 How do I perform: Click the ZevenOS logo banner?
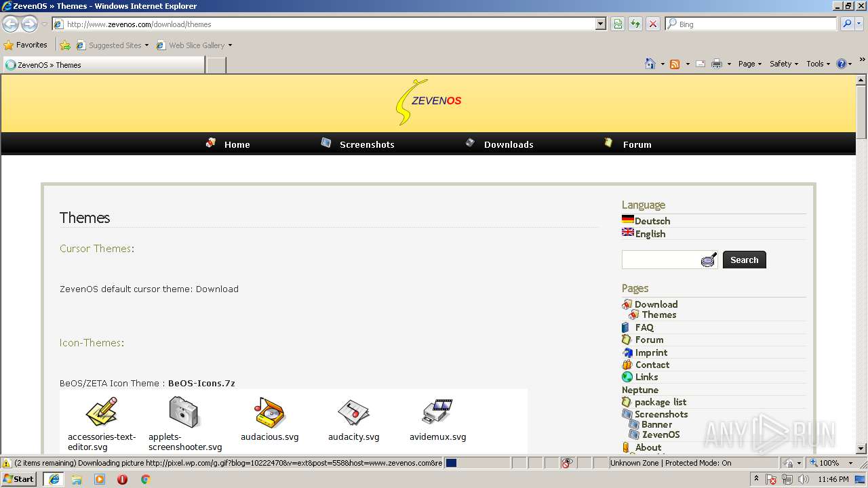point(429,102)
